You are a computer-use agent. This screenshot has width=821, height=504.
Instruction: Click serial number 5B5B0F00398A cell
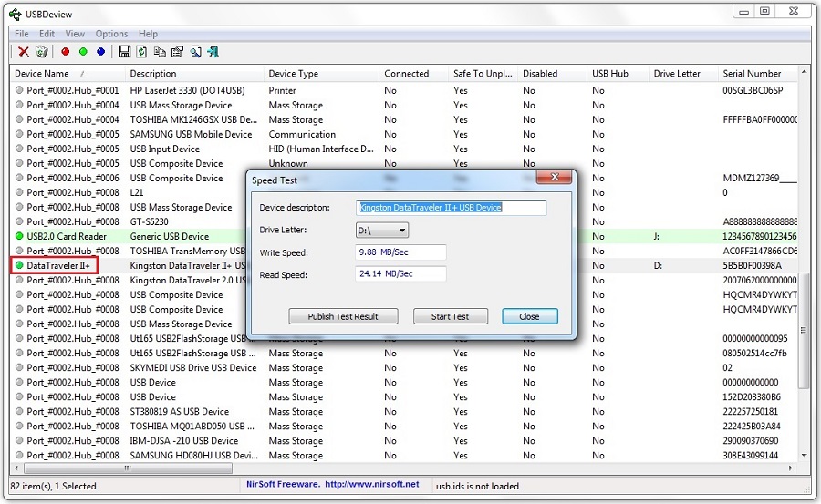(x=752, y=265)
